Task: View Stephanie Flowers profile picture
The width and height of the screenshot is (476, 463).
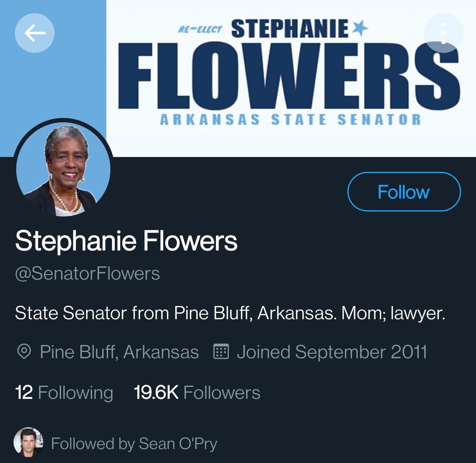Action: coord(63,169)
